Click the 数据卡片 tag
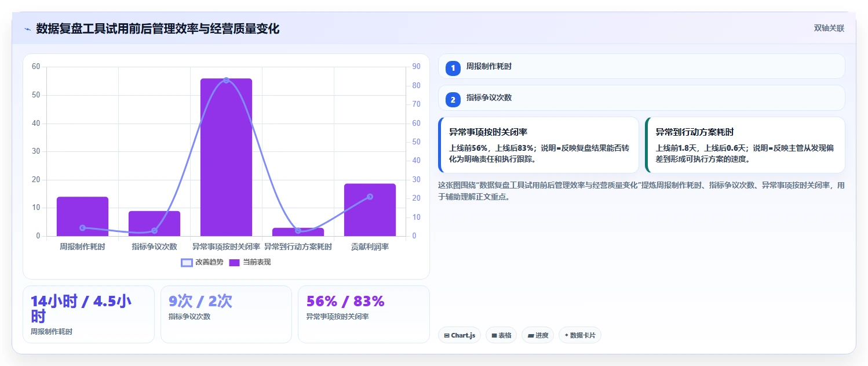 pyautogui.click(x=580, y=335)
